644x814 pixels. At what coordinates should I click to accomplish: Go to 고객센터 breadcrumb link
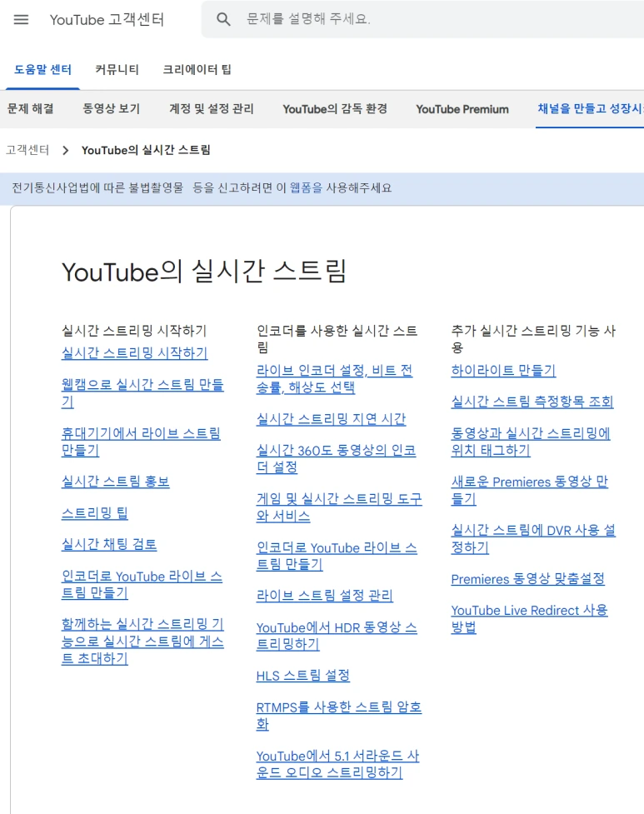pyautogui.click(x=27, y=150)
